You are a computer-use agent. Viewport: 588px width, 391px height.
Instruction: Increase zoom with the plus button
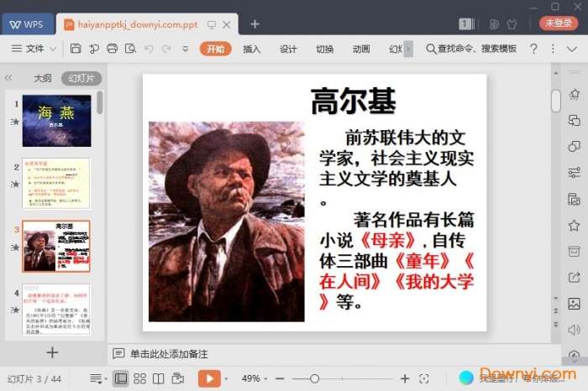pyautogui.click(x=405, y=379)
